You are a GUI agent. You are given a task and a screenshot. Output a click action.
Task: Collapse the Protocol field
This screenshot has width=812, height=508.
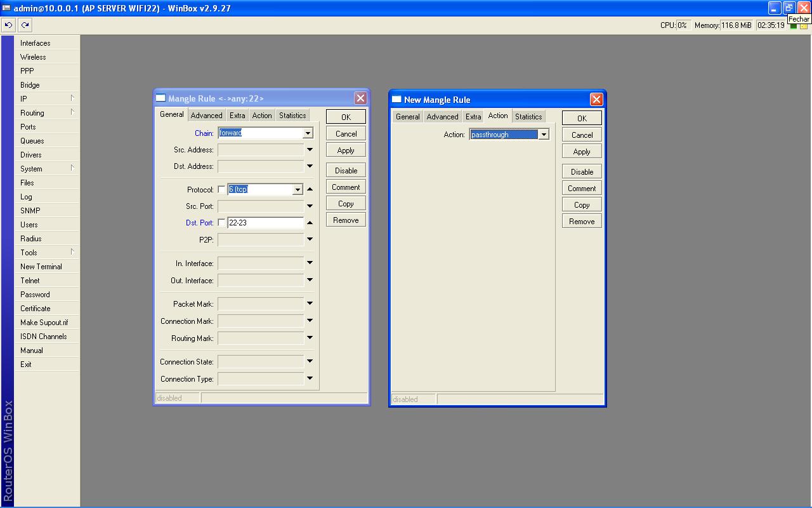coord(310,189)
